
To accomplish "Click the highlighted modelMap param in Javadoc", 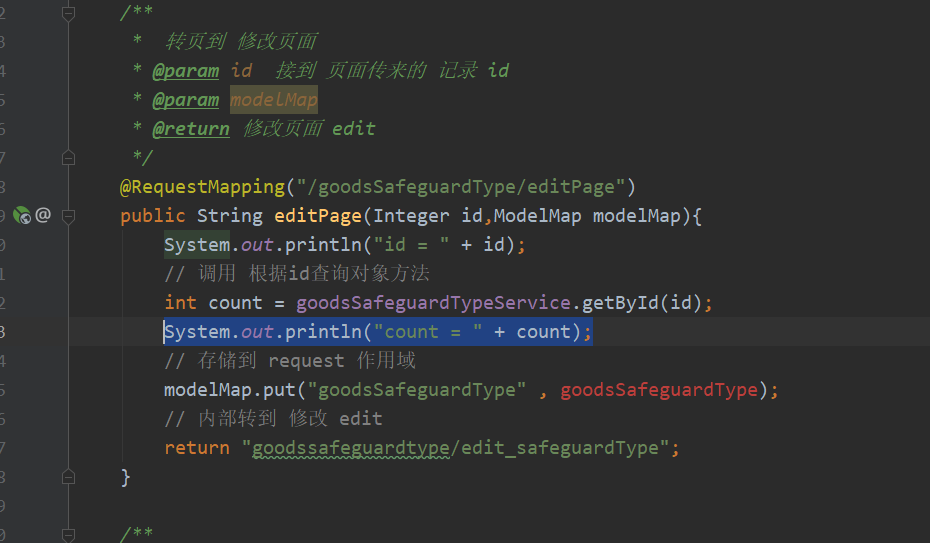I will point(274,100).
